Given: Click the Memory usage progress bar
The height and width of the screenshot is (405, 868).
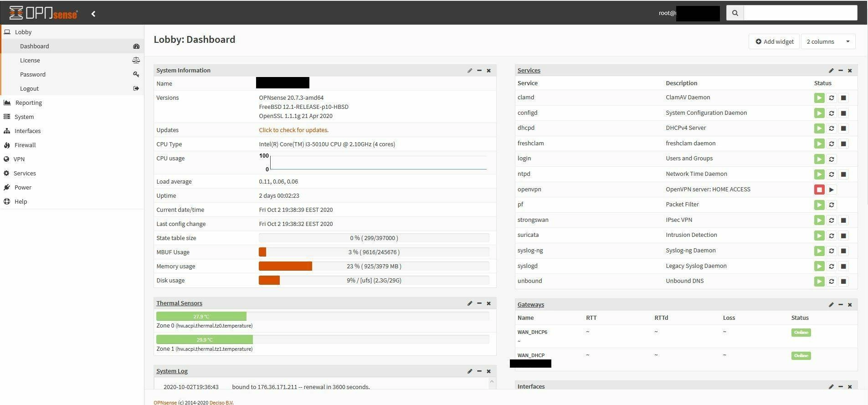Looking at the screenshot, I should pyautogui.click(x=374, y=266).
